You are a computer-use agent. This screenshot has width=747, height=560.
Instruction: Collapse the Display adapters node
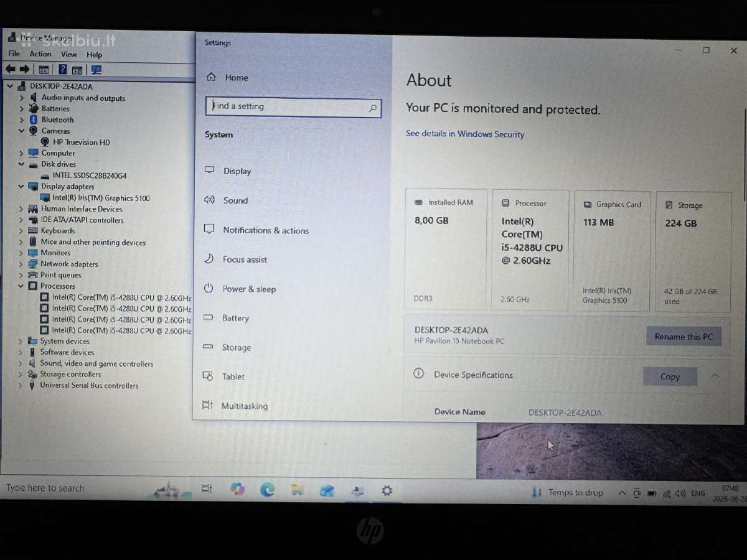pos(21,187)
